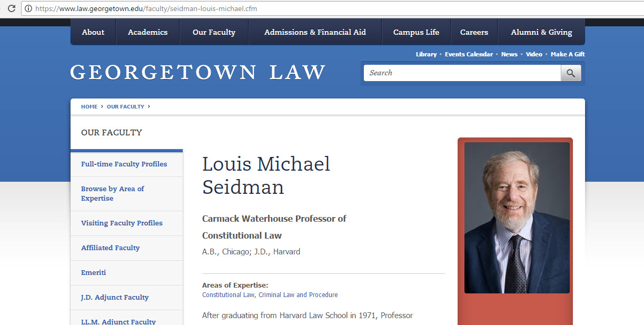The height and width of the screenshot is (325, 644).
Task: Open Alumni & Giving menu
Action: tap(541, 32)
